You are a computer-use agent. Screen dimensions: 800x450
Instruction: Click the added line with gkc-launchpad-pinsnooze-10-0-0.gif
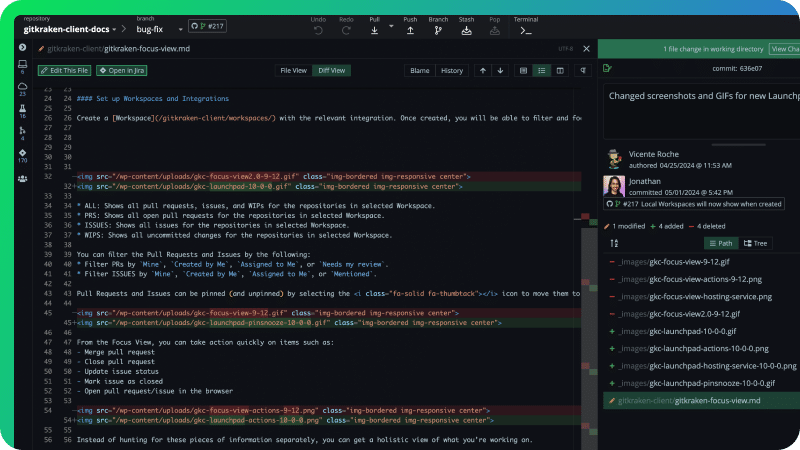329,322
